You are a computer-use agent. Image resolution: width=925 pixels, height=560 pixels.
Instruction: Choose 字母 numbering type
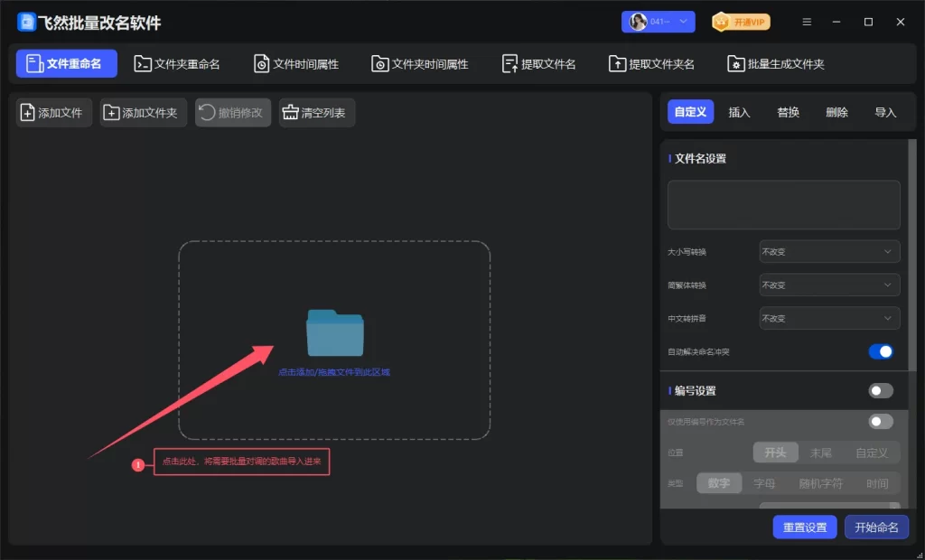click(764, 483)
